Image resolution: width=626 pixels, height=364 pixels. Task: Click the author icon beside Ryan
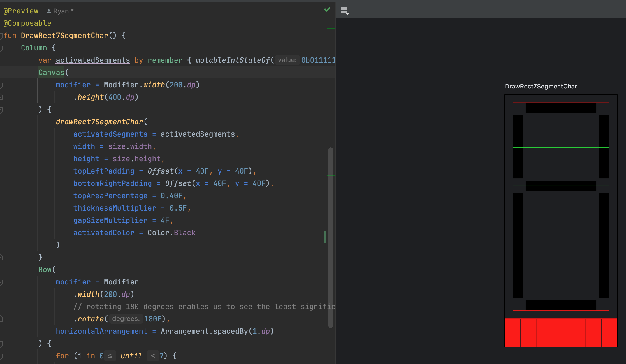[x=48, y=11]
